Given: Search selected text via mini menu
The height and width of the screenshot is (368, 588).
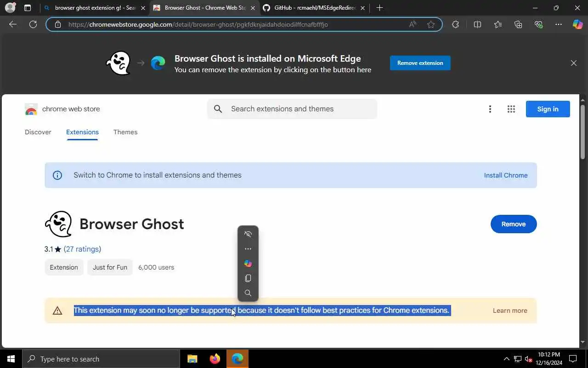Looking at the screenshot, I should pos(248,293).
